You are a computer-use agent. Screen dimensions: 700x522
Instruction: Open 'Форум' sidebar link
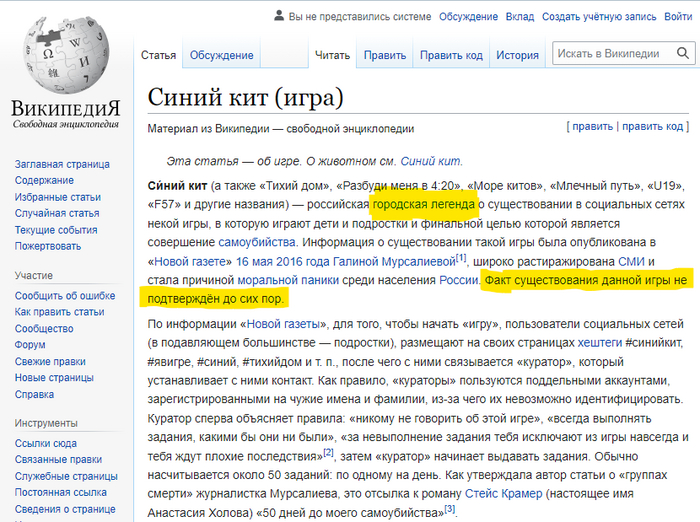[x=30, y=345]
